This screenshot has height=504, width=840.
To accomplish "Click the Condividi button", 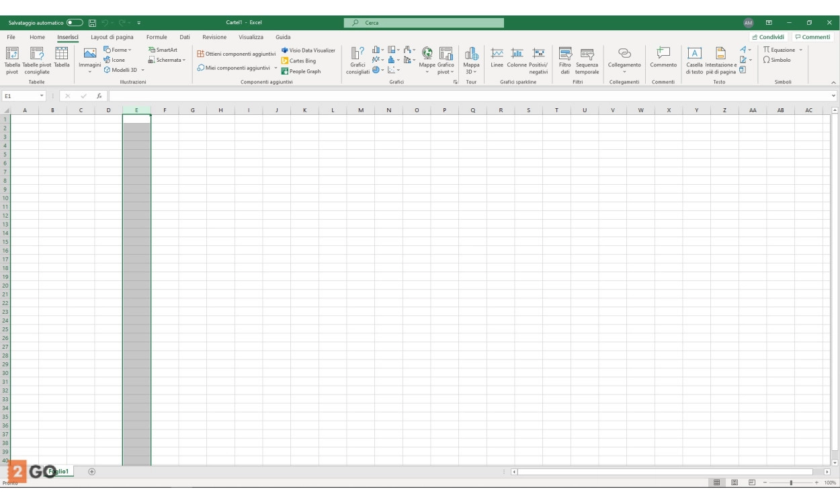I will pyautogui.click(x=768, y=37).
